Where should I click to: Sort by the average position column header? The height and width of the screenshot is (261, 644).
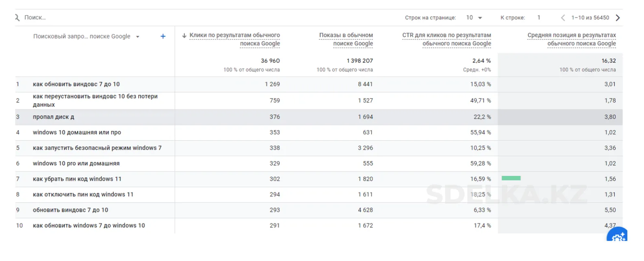572,39
